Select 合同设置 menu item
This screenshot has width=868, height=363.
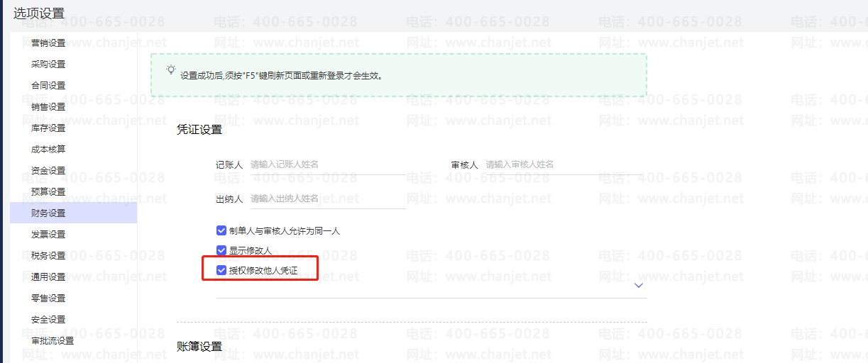click(48, 86)
